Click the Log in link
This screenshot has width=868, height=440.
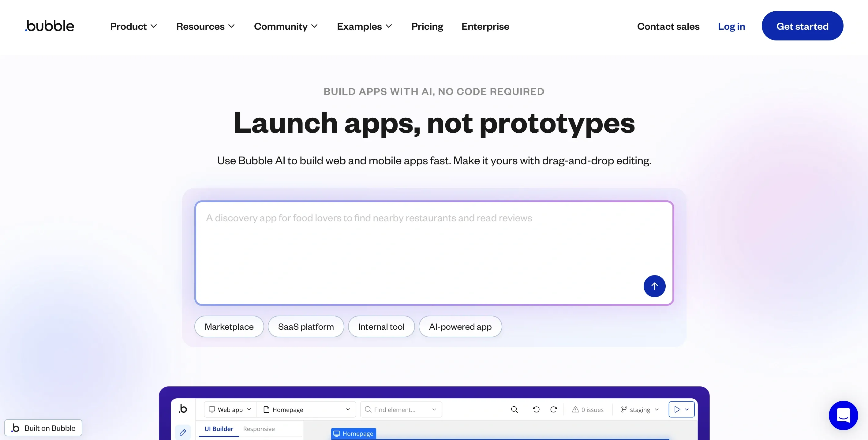coord(731,26)
